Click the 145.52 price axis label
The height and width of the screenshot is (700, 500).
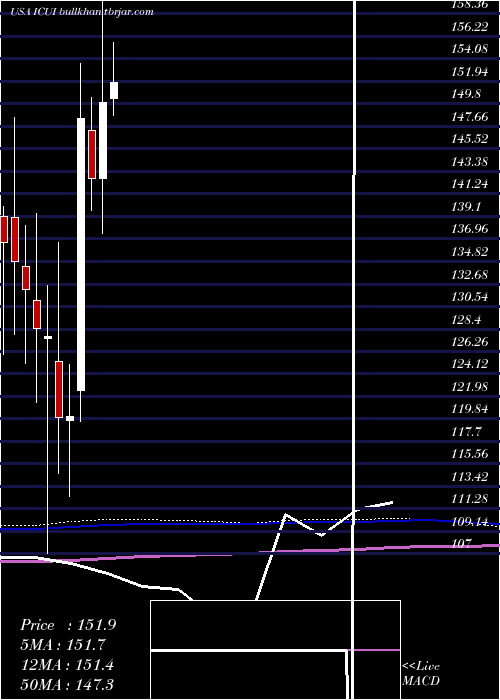coord(470,139)
